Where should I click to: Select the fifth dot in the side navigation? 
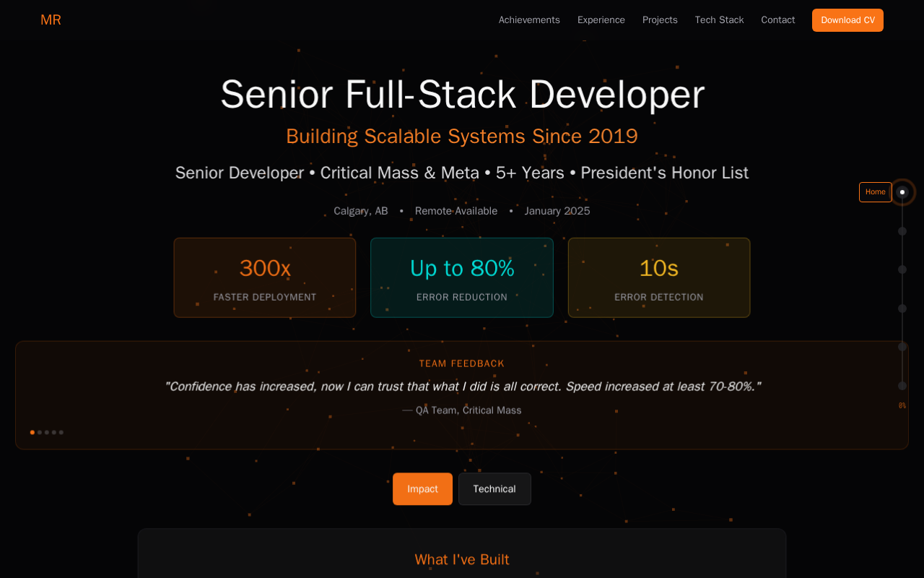pyautogui.click(x=902, y=347)
